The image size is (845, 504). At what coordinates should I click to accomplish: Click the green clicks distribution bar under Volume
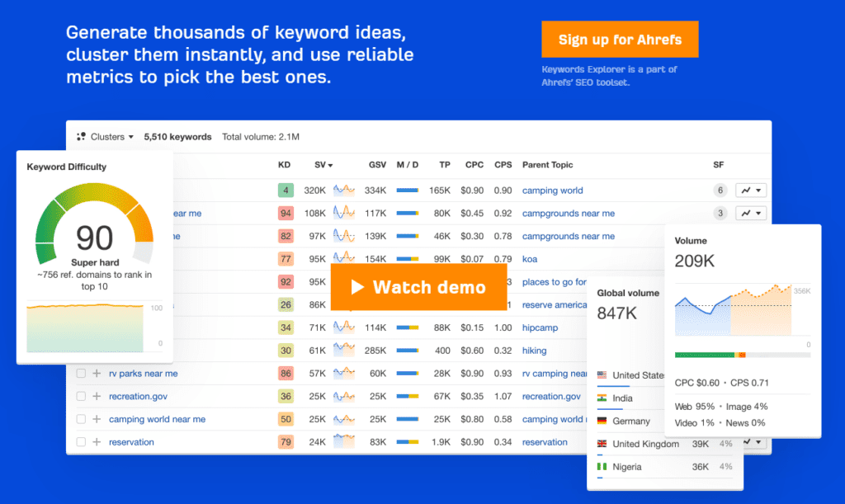pos(705,355)
